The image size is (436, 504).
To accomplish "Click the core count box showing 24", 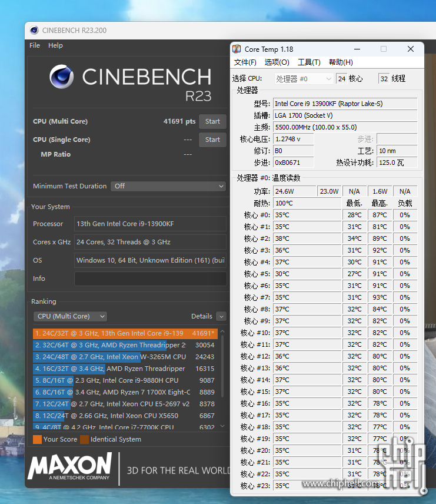I will pyautogui.click(x=341, y=79).
